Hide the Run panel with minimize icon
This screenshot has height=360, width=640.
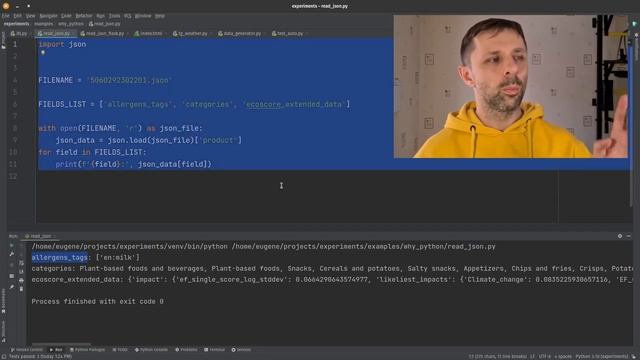tap(629, 236)
